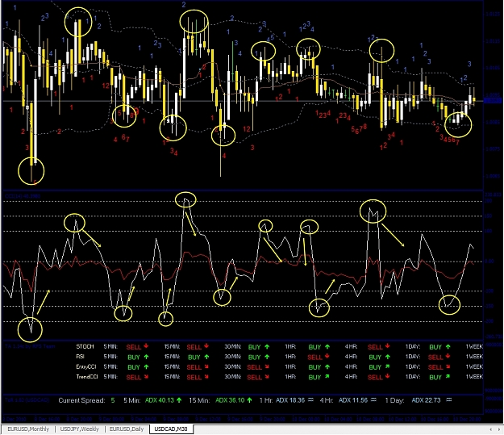Click the green spread value 5
Screen dimensions: 504x435
113,400
